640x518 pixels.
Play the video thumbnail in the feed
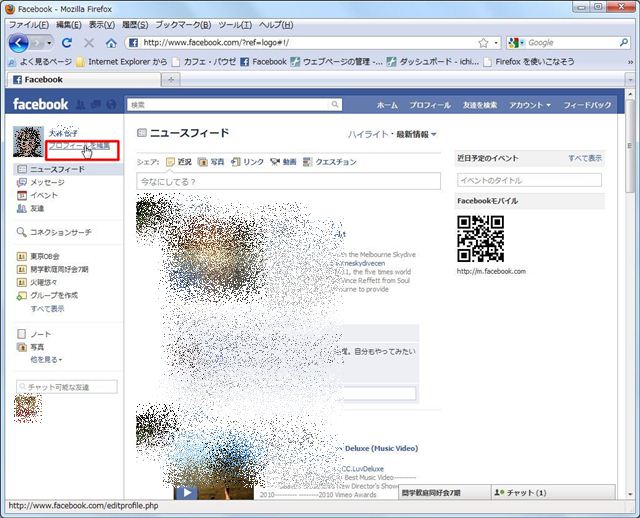pyautogui.click(x=186, y=493)
